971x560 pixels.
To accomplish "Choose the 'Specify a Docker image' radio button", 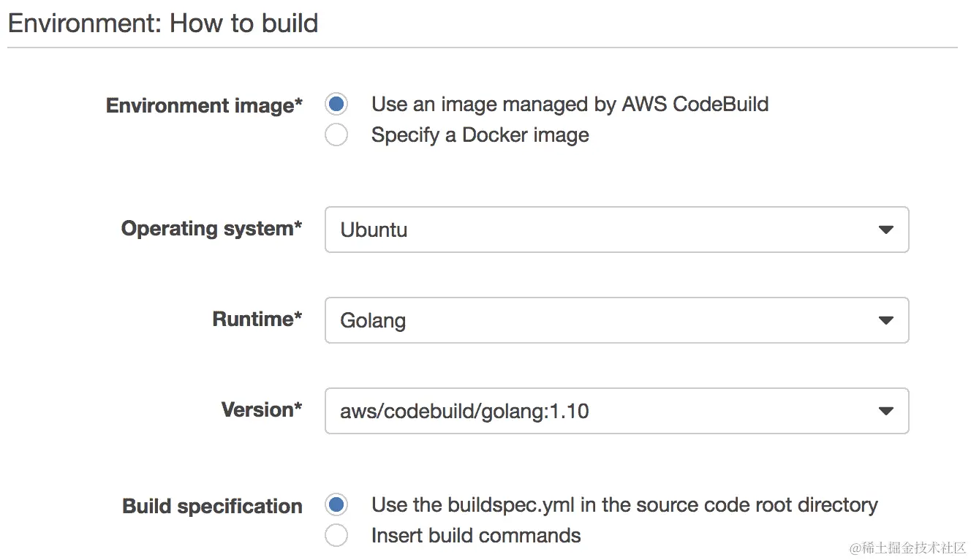I will (x=336, y=135).
